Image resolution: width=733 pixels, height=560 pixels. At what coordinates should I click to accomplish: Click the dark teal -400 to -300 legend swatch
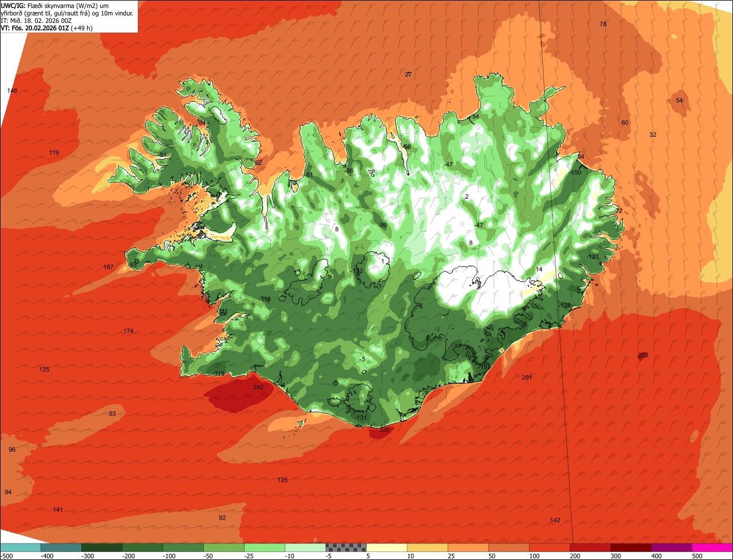61,547
